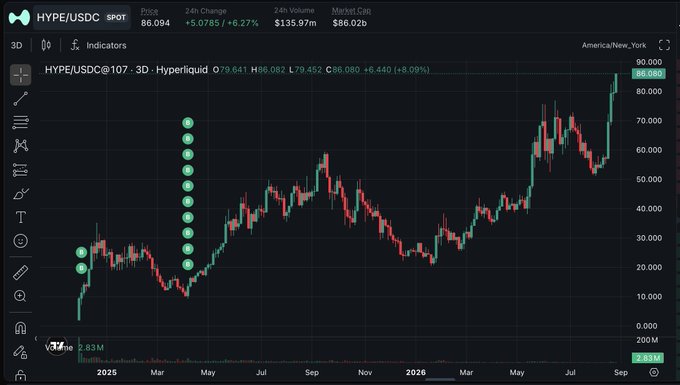Click the 2026 label on time axis

coord(415,372)
